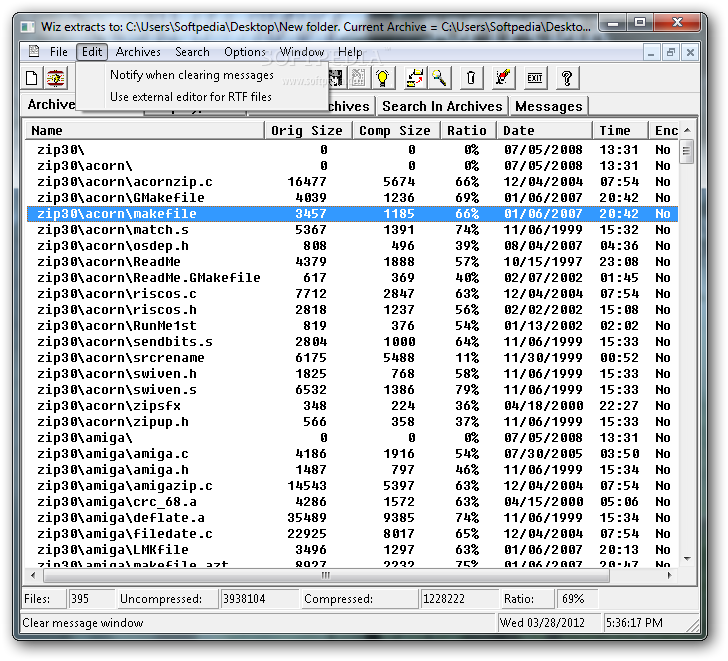This screenshot has height=661, width=728.
Task: Close the open Edit menu
Action: [x=92, y=52]
